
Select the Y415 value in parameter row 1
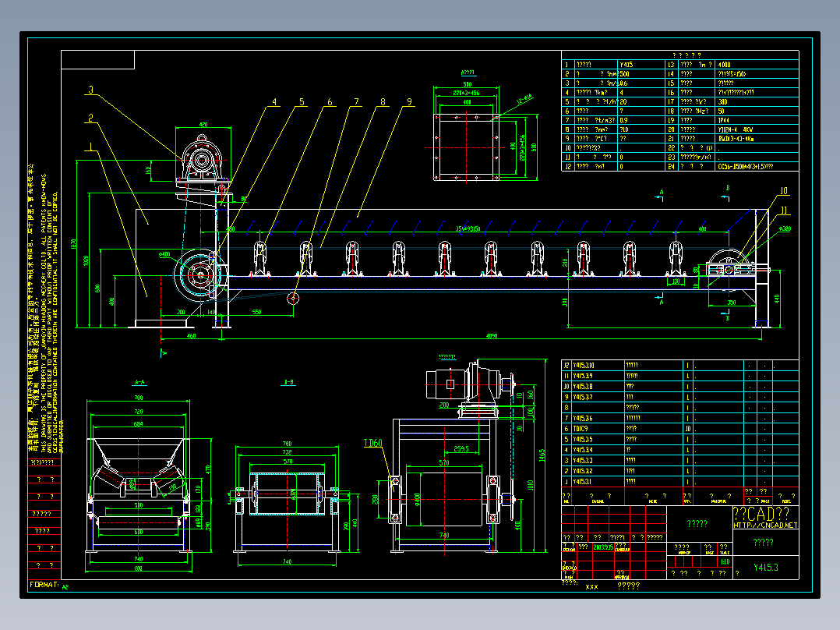point(626,65)
